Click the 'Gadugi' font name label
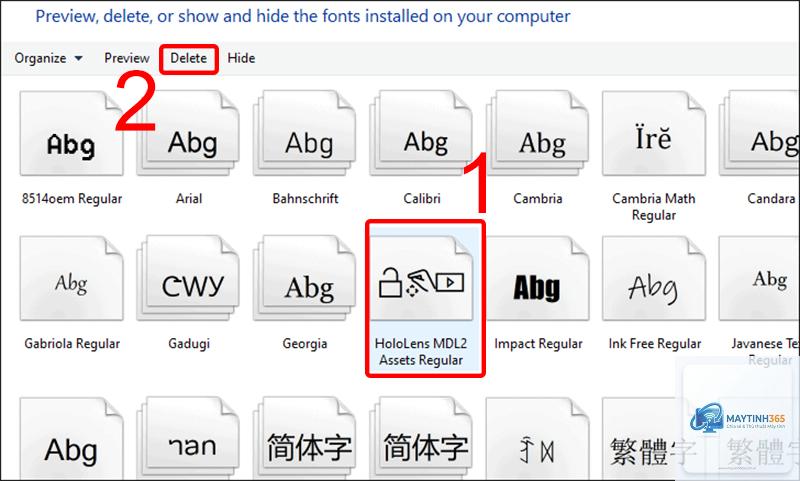The image size is (800, 481). point(189,343)
